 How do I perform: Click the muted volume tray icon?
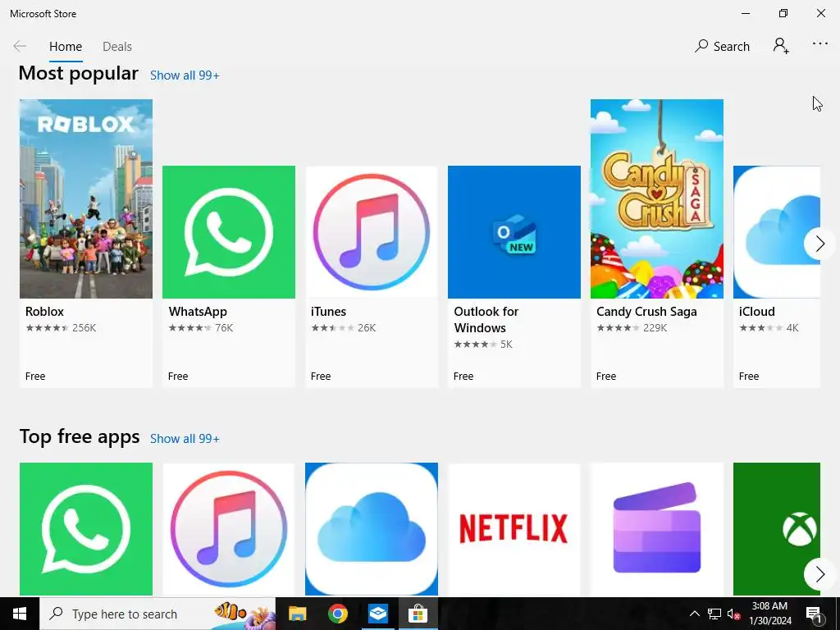click(734, 614)
